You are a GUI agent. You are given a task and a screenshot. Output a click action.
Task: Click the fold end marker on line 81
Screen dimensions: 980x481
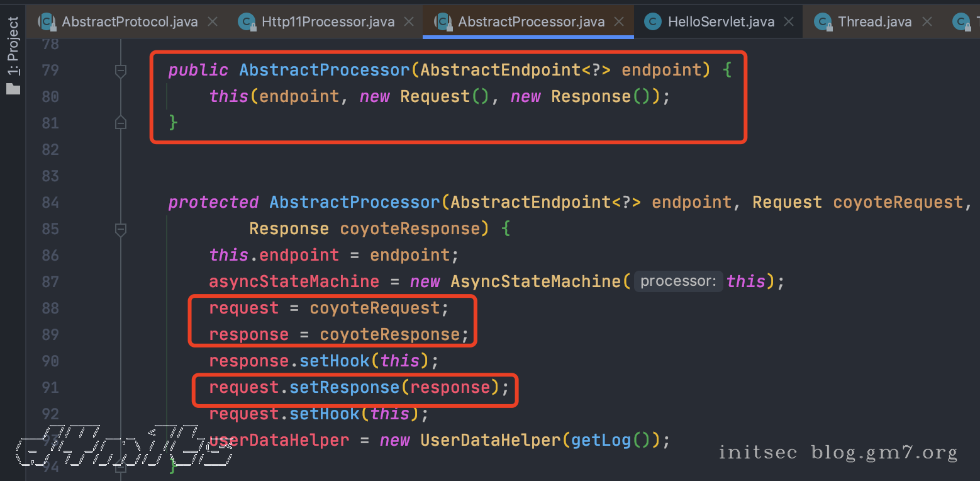(121, 123)
